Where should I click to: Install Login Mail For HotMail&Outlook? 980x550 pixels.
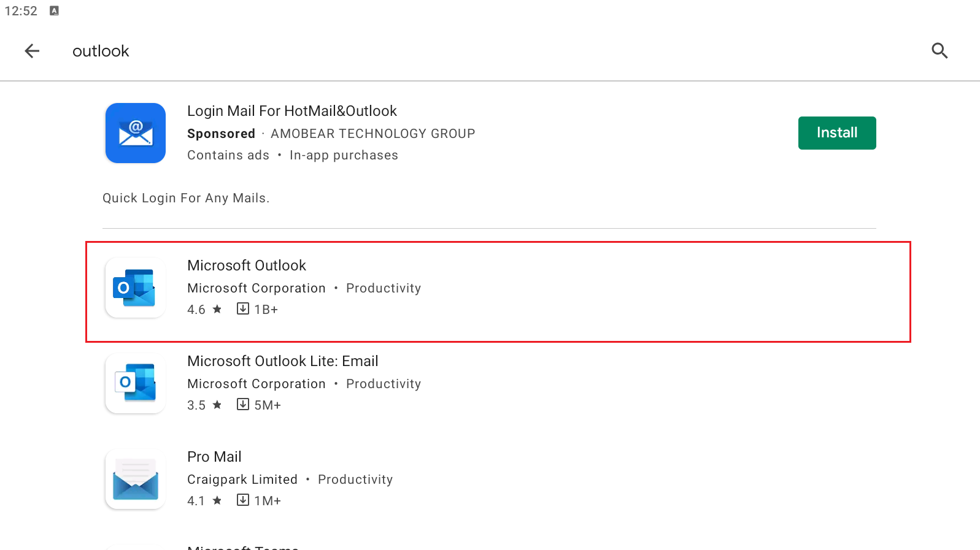click(836, 133)
